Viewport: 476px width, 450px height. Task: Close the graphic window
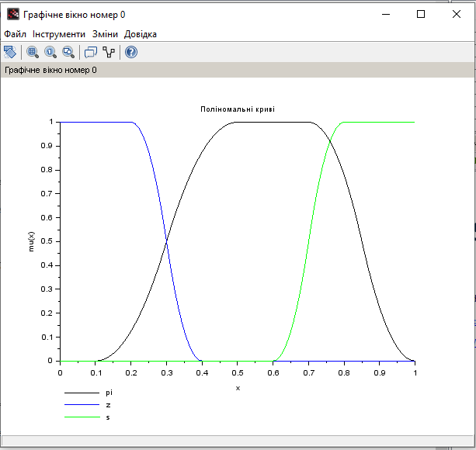tap(457, 14)
